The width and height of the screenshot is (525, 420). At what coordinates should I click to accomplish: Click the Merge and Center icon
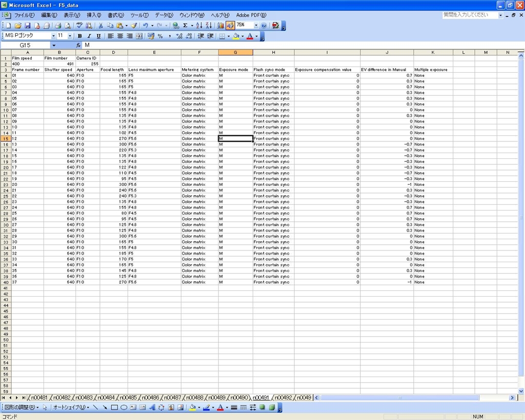139,36
